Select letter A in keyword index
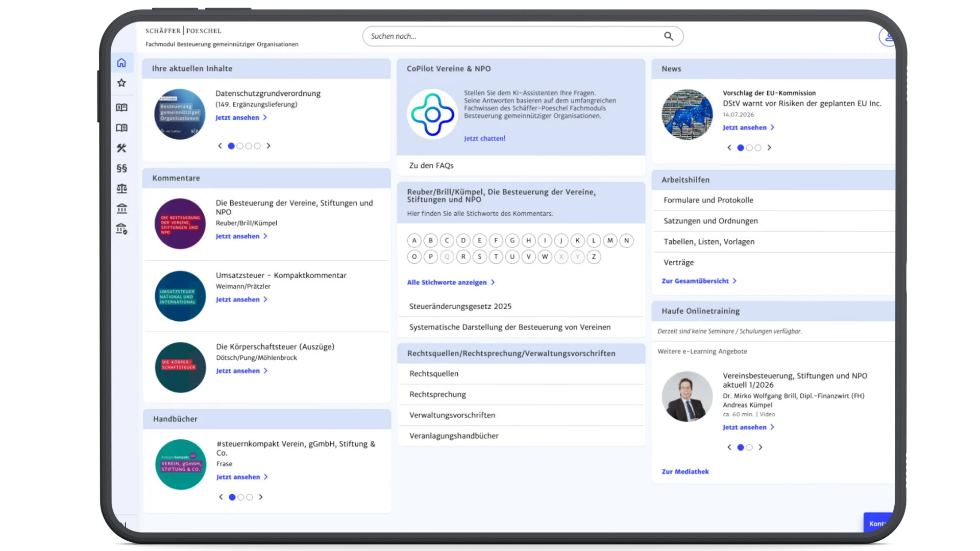Screen dimensions: 980x551 [x=414, y=241]
